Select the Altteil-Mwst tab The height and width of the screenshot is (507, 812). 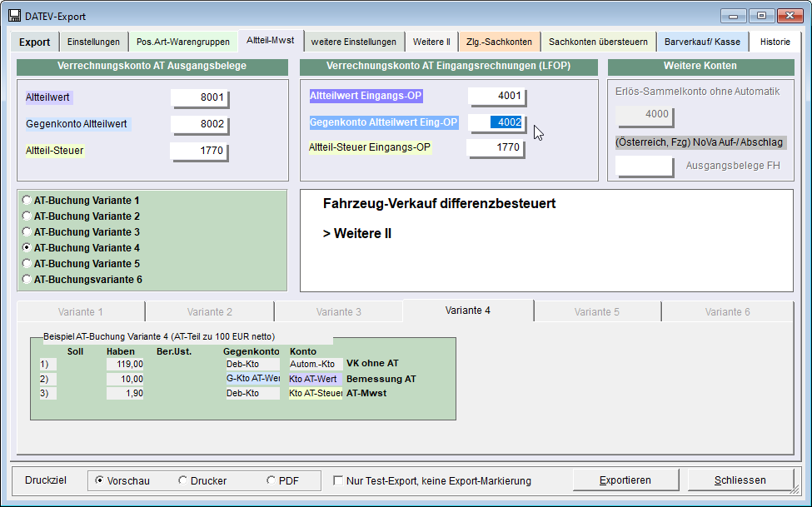pos(271,40)
